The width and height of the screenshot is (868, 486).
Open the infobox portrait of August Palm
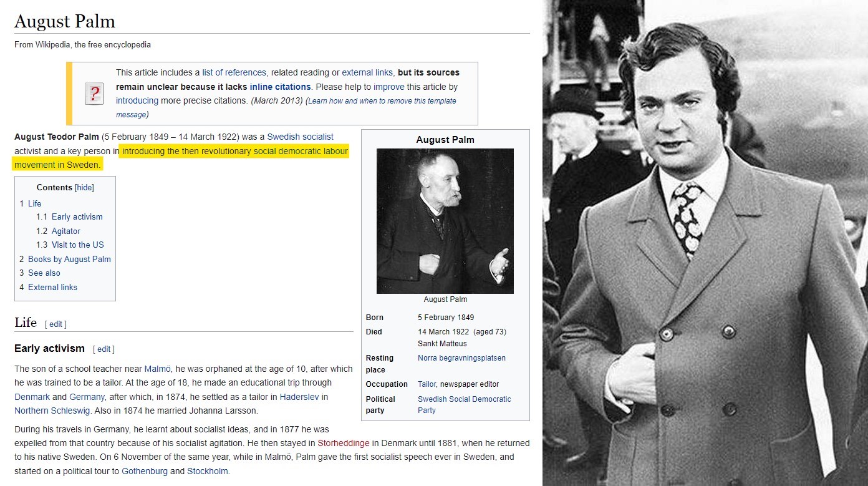point(445,221)
